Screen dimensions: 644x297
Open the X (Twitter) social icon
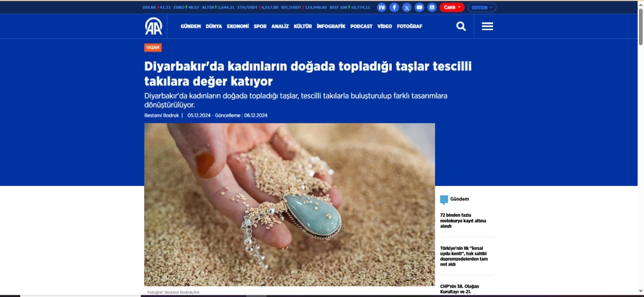tap(407, 8)
